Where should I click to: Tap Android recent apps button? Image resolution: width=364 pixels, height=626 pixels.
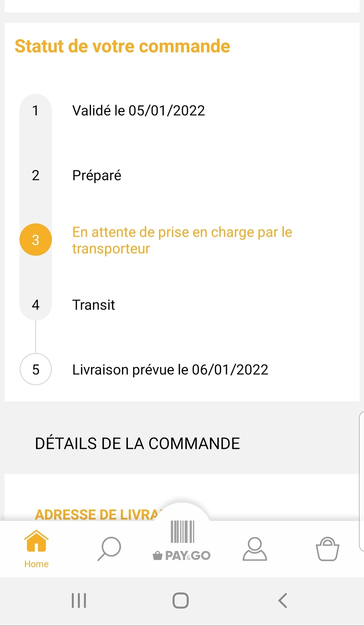point(79,601)
